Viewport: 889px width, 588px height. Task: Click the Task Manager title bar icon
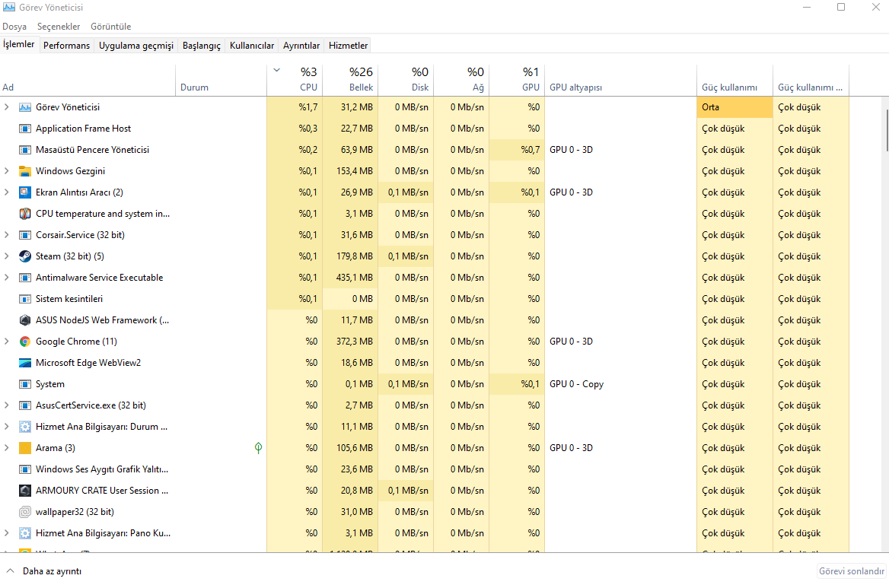click(8, 8)
